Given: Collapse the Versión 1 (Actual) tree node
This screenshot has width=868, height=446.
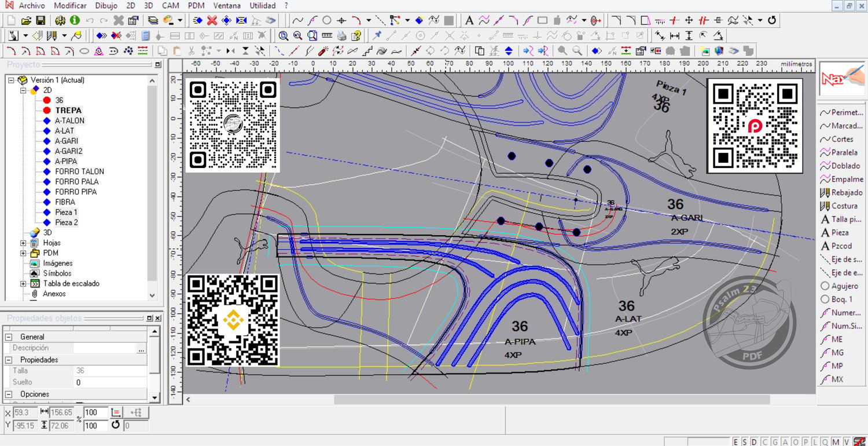Looking at the screenshot, I should click(x=12, y=80).
